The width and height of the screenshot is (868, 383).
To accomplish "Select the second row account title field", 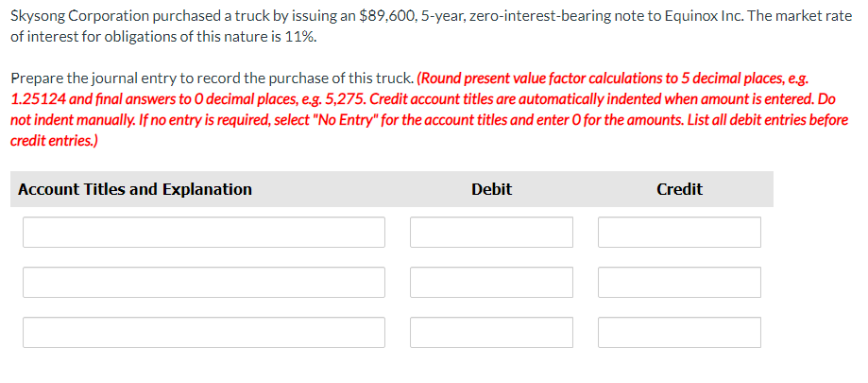I will pyautogui.click(x=204, y=282).
